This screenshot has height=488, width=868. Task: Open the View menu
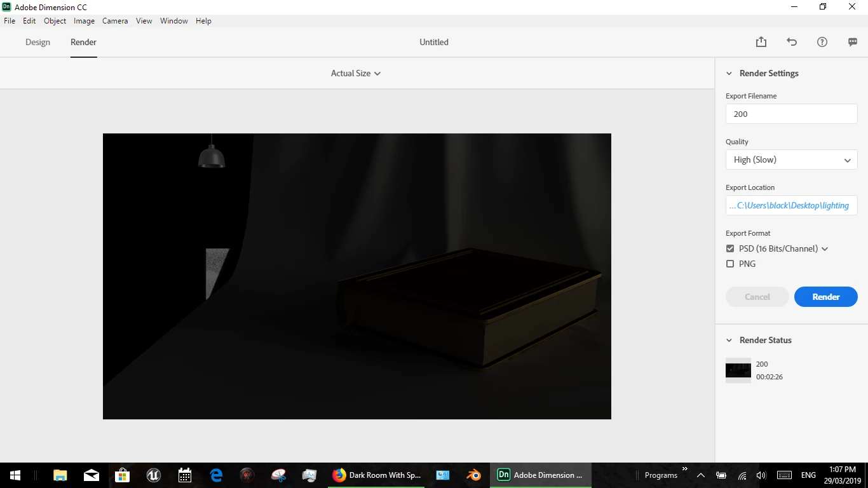144,21
